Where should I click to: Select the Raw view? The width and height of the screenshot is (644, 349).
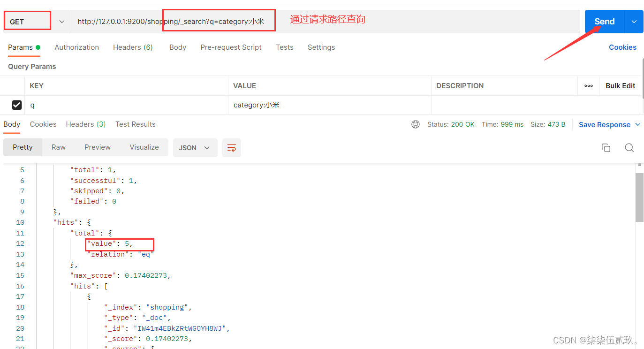pyautogui.click(x=59, y=147)
